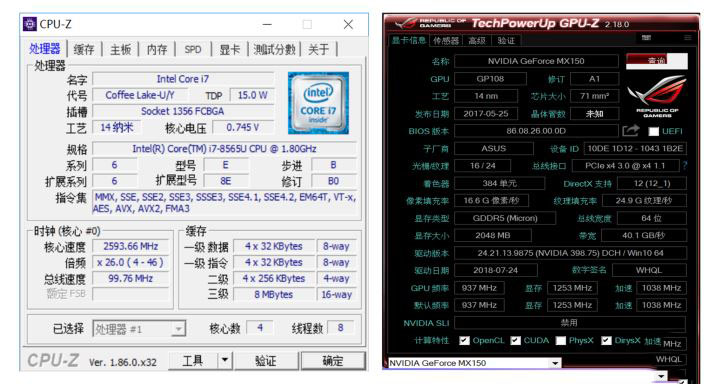Click the revision value B0 in CPU-Z

333,181
